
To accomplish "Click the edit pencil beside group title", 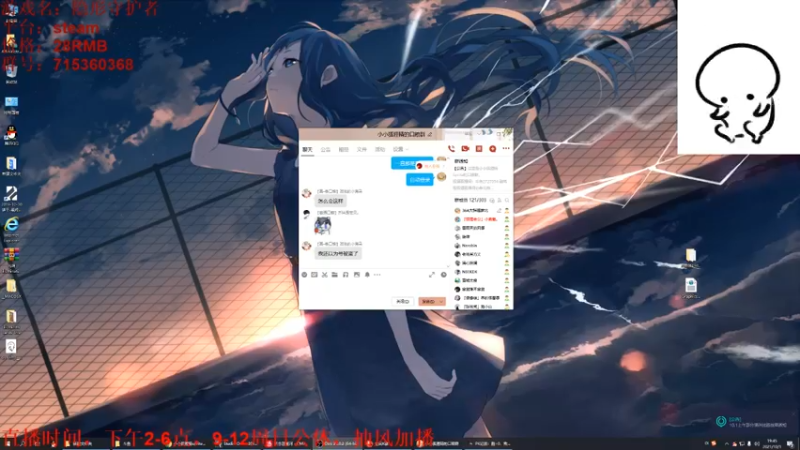I will tap(430, 134).
